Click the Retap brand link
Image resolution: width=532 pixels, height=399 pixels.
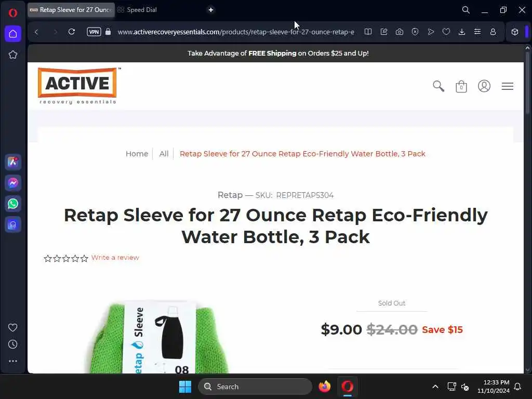(230, 195)
